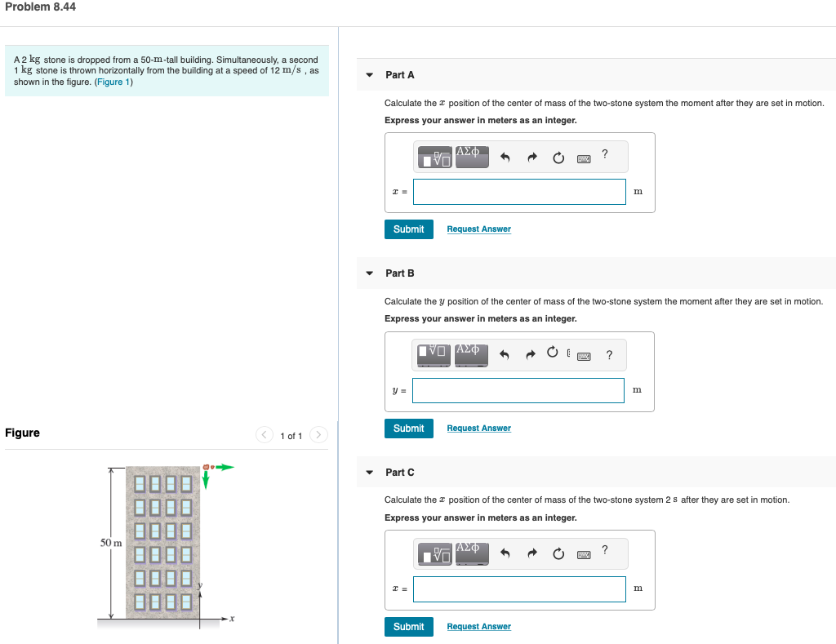Submit the Part B answer
The image size is (836, 644).
tap(408, 429)
